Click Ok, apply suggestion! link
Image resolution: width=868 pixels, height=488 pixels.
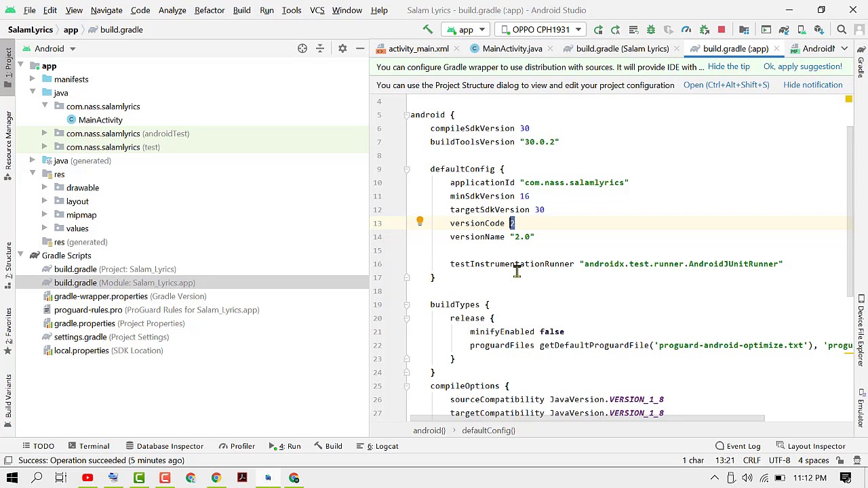(x=802, y=66)
